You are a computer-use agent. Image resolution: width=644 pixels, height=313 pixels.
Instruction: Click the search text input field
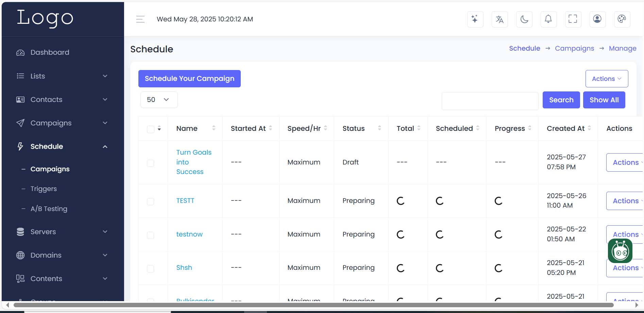tap(490, 101)
